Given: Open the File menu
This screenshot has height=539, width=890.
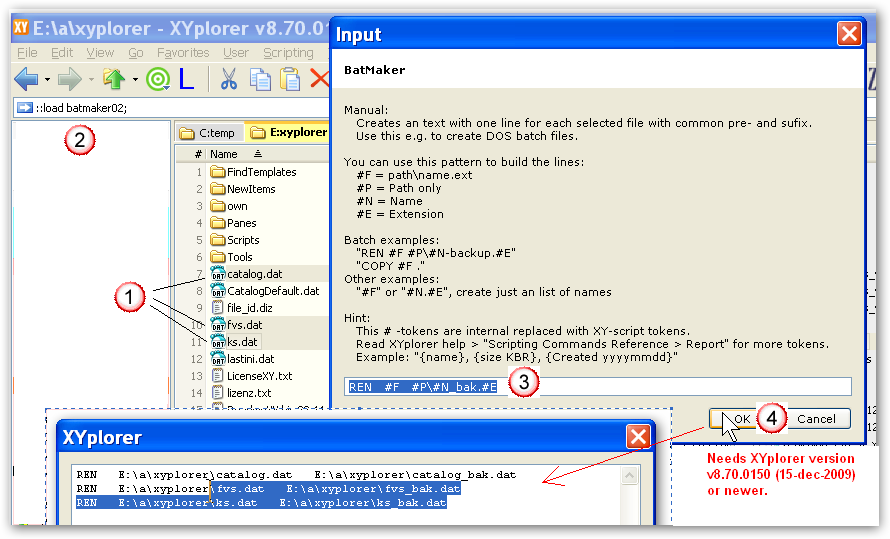Looking at the screenshot, I should [27, 53].
